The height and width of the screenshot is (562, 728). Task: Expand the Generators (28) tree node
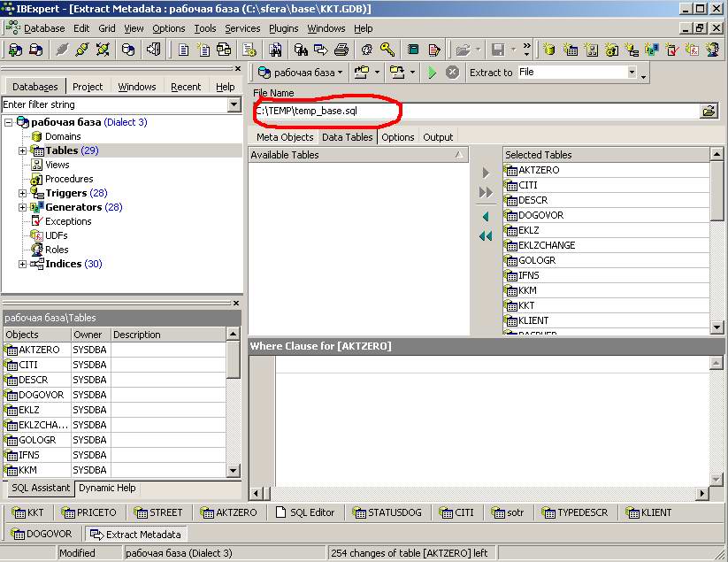point(22,208)
